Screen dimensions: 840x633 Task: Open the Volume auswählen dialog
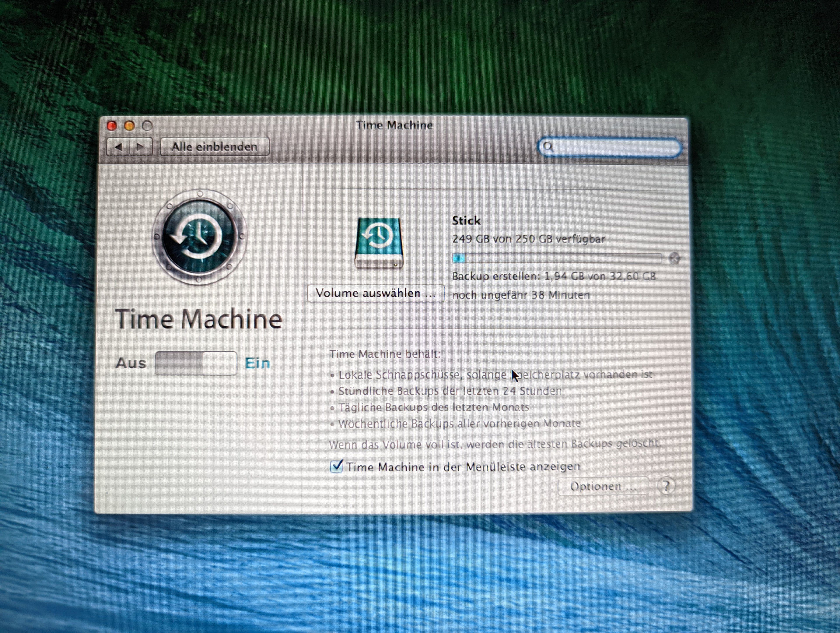pyautogui.click(x=376, y=293)
